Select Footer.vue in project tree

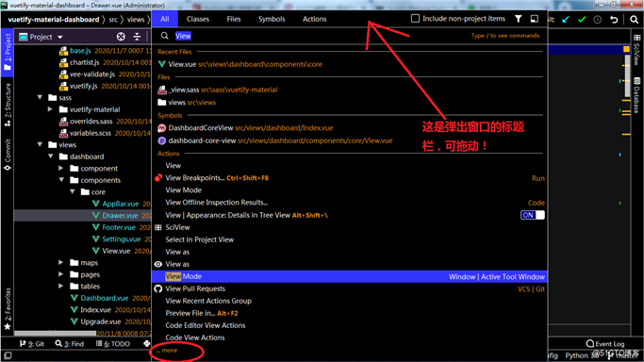pyautogui.click(x=119, y=227)
